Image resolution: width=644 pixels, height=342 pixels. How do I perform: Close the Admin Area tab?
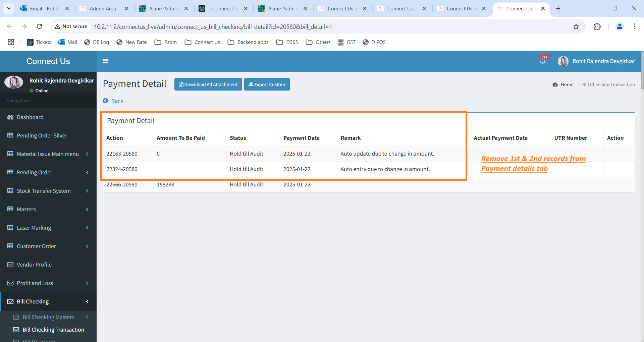point(126,8)
